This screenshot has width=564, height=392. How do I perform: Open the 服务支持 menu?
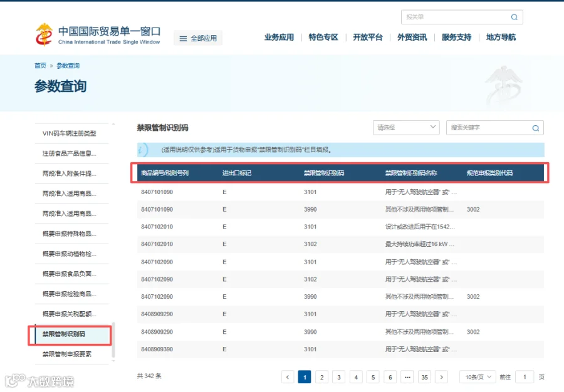pyautogui.click(x=456, y=38)
